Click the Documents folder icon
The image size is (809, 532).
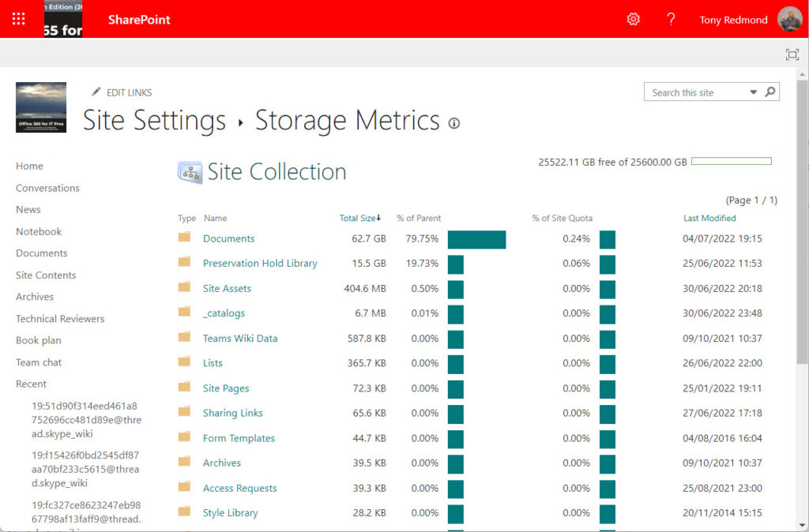tap(184, 237)
